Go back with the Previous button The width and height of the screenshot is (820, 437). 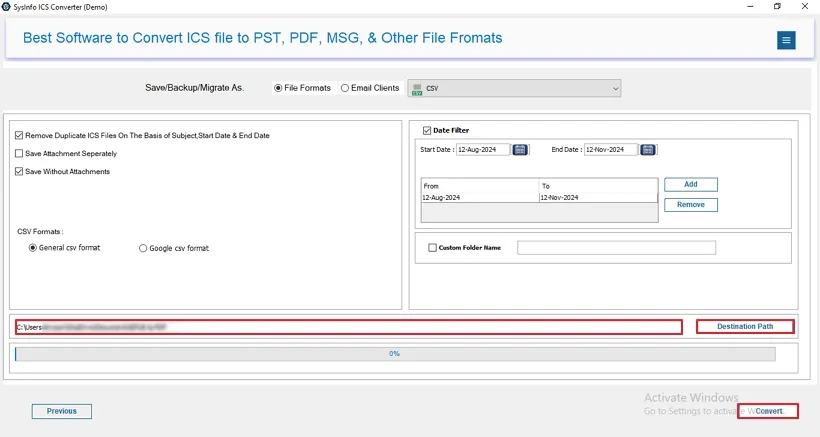(x=62, y=411)
